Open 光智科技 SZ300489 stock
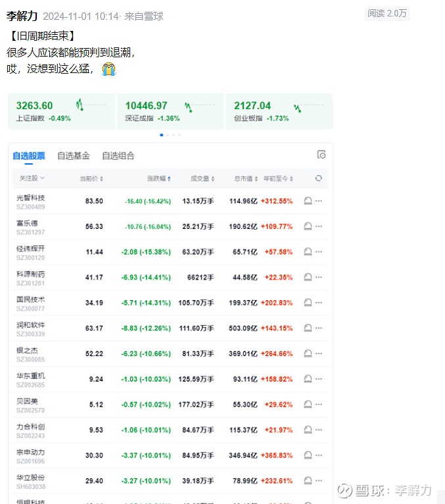This screenshot has width=445, height=504. click(x=31, y=202)
